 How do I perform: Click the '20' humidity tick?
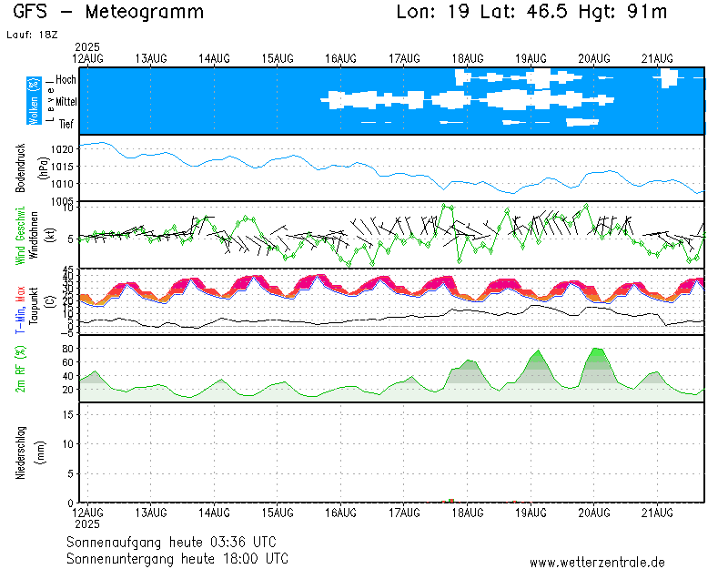(x=67, y=390)
